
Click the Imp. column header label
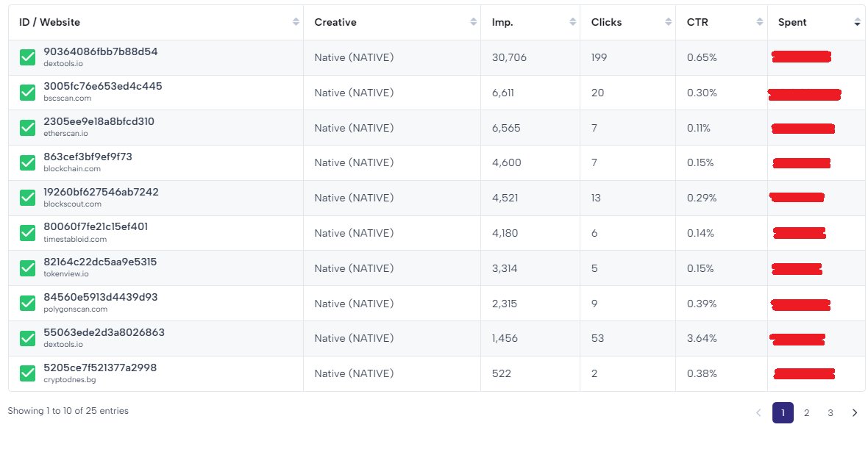[502, 22]
